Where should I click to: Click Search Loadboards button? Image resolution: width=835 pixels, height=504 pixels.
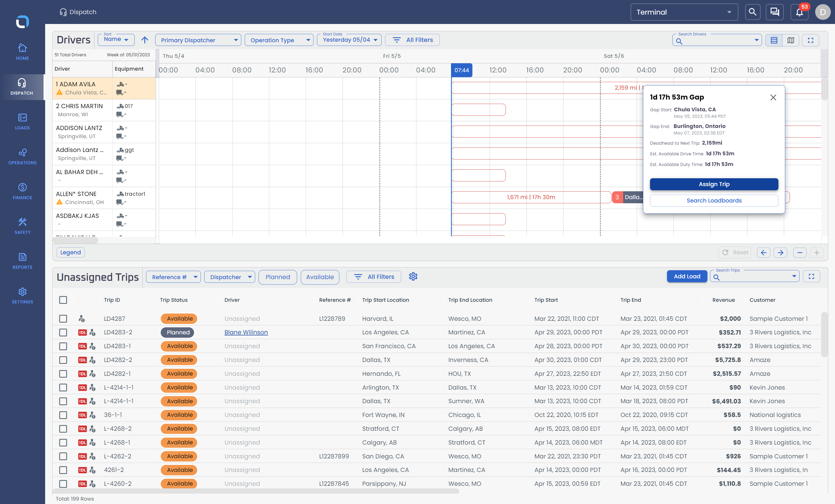(714, 200)
